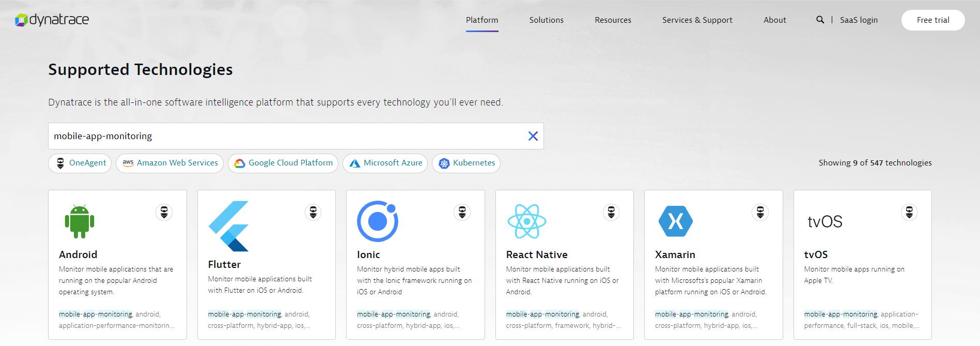Click the tvOS logo
Screen dimensions: 980x346
[x=825, y=222]
